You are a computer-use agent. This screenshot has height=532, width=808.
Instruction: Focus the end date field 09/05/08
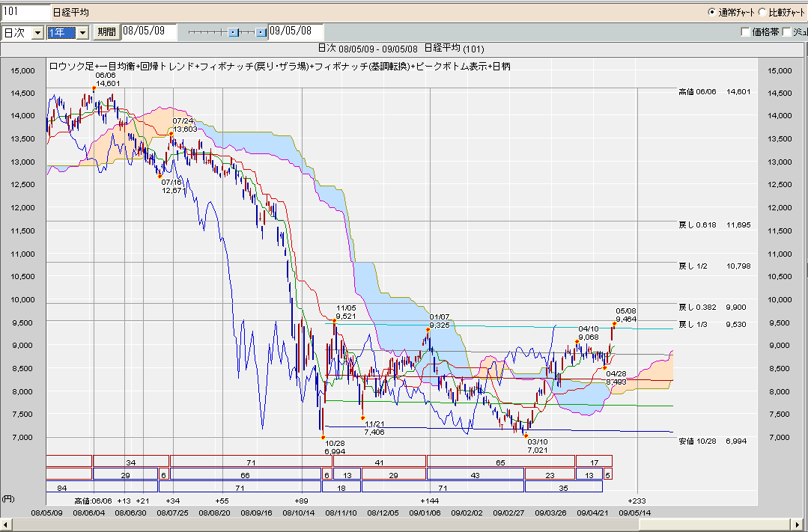point(296,31)
